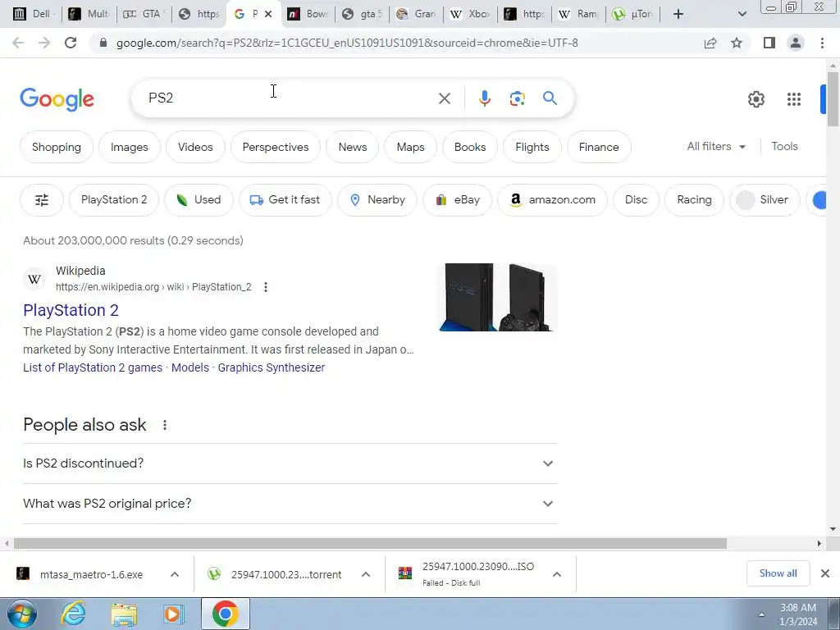Go forward to the next page

44,43
